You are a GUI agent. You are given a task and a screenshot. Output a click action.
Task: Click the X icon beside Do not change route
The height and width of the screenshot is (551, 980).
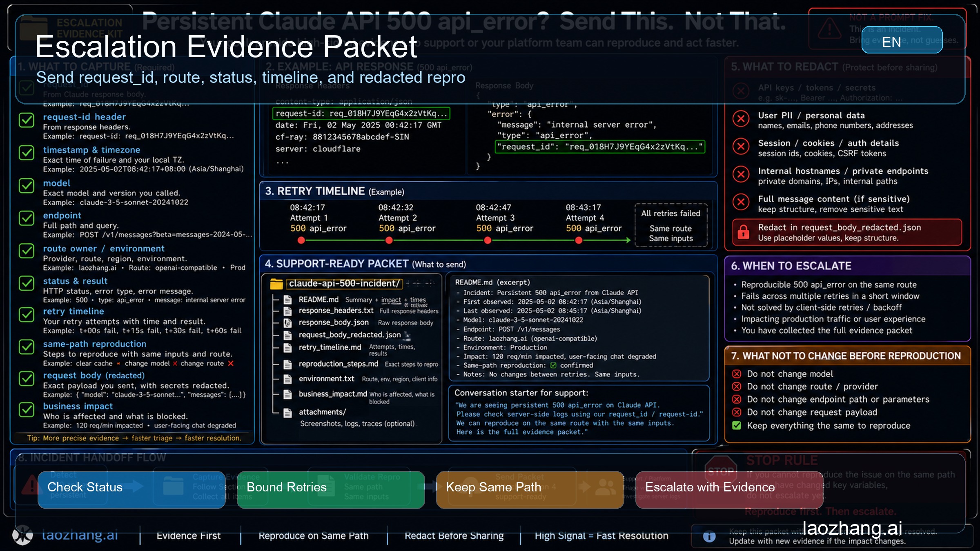pyautogui.click(x=737, y=387)
